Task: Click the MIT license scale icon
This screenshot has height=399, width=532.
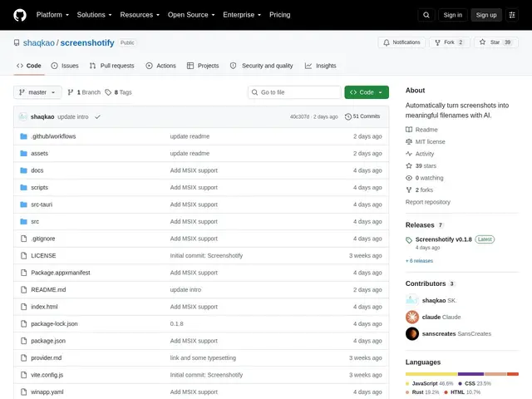Action: [409, 142]
